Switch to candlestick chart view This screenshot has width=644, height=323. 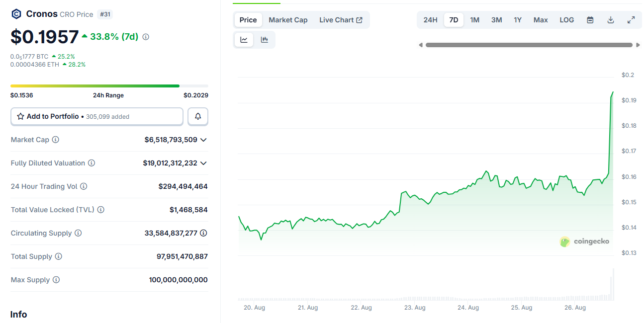(x=265, y=40)
